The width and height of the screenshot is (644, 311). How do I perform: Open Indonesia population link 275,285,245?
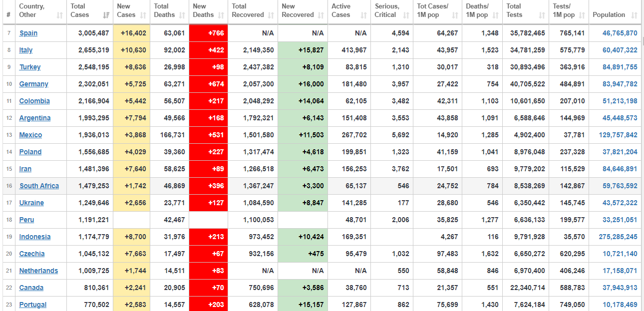coord(618,237)
